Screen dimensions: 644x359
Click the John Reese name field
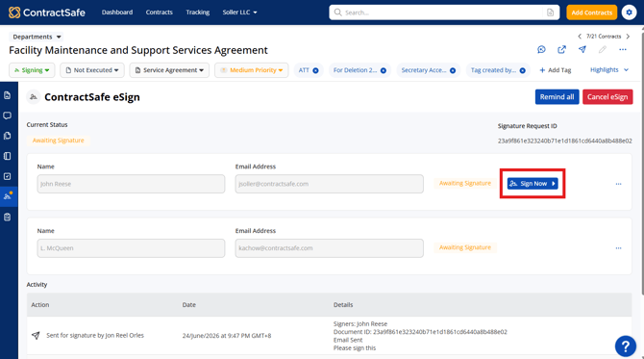[131, 184]
